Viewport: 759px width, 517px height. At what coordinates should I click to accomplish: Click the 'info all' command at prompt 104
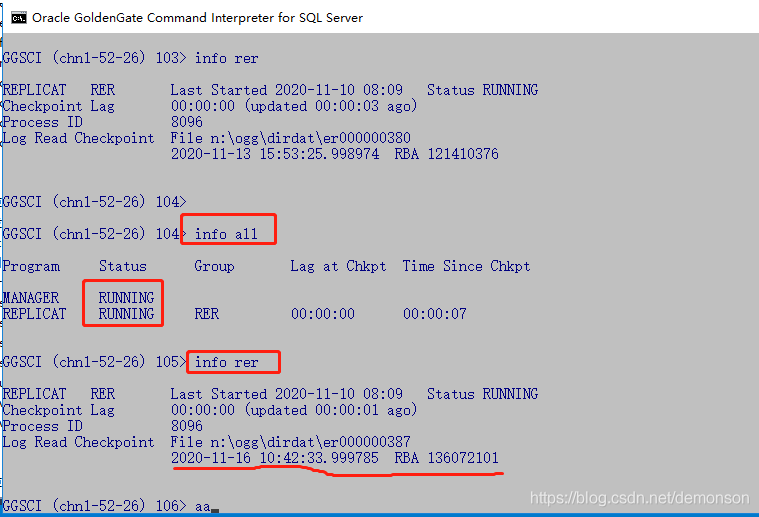click(226, 234)
